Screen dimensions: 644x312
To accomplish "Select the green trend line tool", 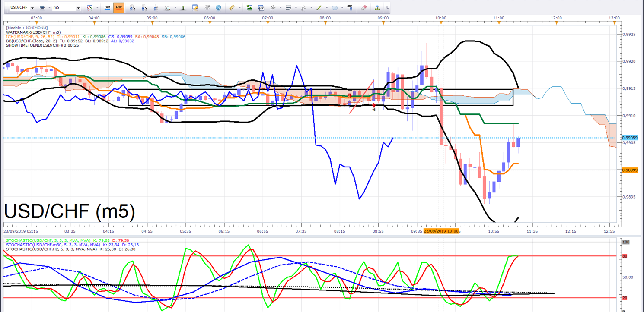I will pos(319,8).
